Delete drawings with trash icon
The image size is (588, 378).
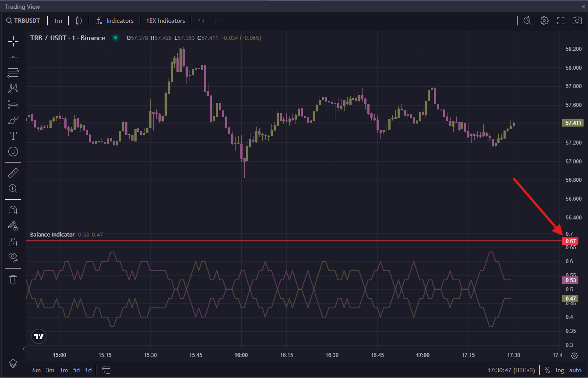pyautogui.click(x=13, y=279)
